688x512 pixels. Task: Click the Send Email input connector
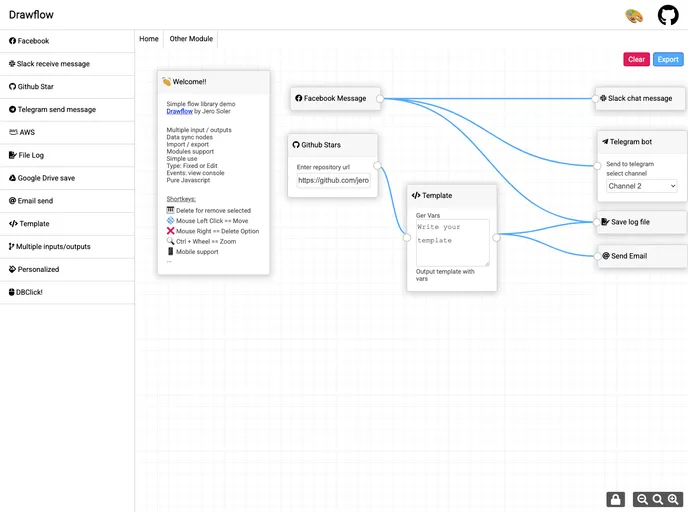[x=597, y=256]
